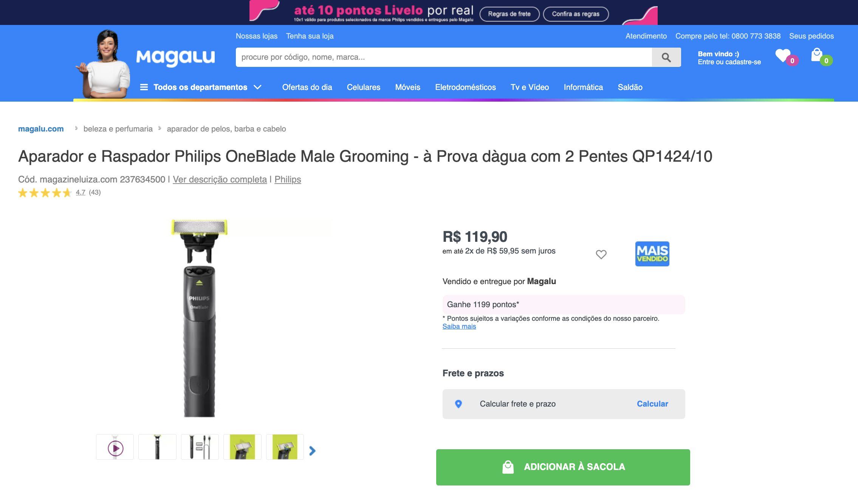Show next thumbnails with the blue arrow
858x504 pixels.
312,451
